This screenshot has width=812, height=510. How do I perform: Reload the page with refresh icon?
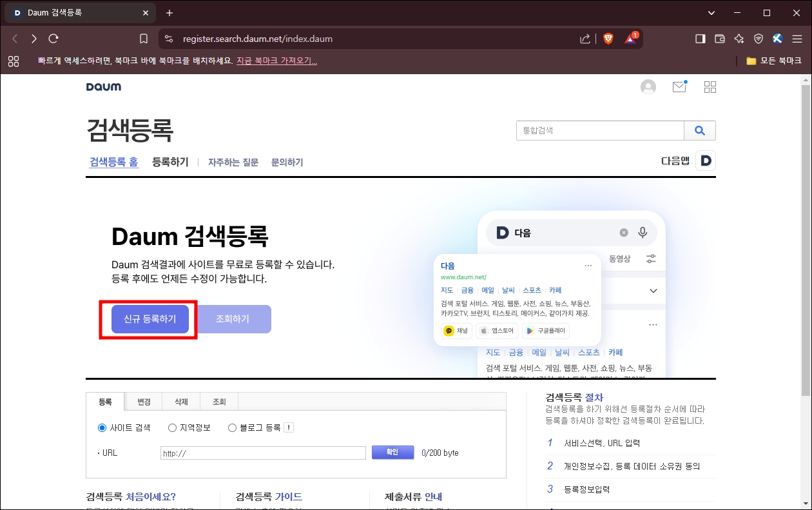coord(53,39)
